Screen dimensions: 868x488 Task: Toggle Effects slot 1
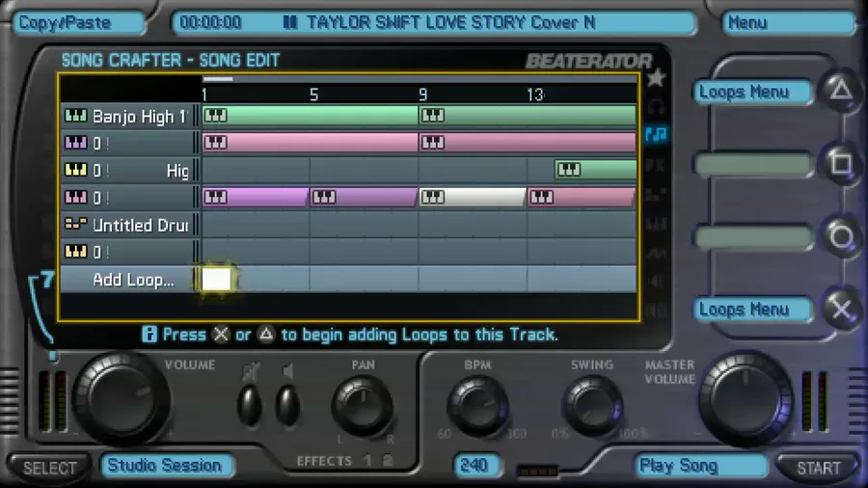[368, 460]
